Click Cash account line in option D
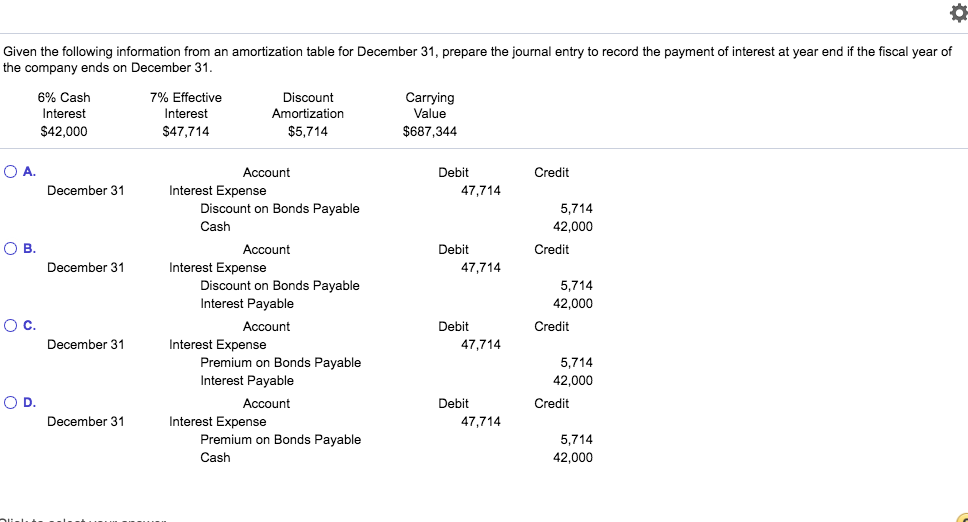Image resolution: width=968 pixels, height=522 pixels. [x=215, y=457]
